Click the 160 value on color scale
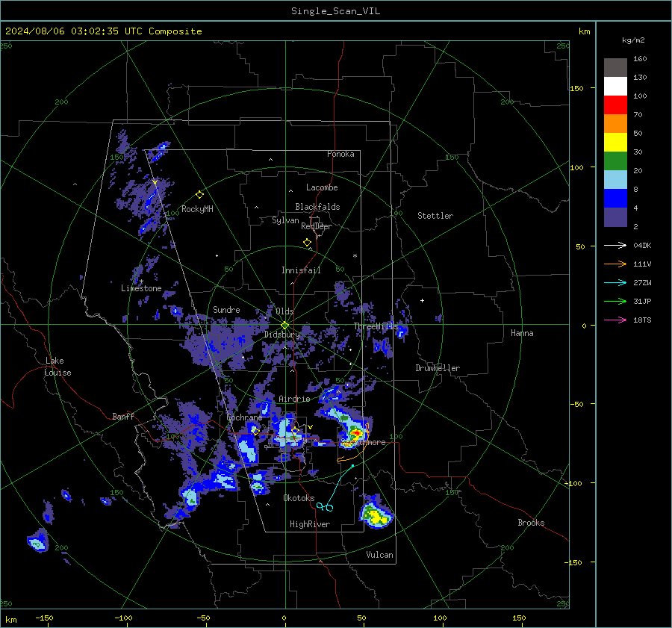The width and height of the screenshot is (672, 628). pos(640,59)
